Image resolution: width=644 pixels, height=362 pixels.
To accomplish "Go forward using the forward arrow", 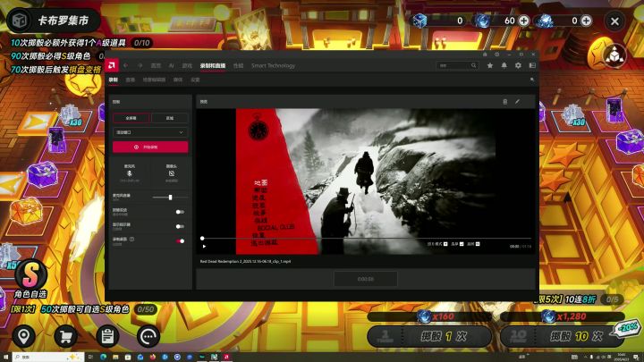I will tap(140, 65).
